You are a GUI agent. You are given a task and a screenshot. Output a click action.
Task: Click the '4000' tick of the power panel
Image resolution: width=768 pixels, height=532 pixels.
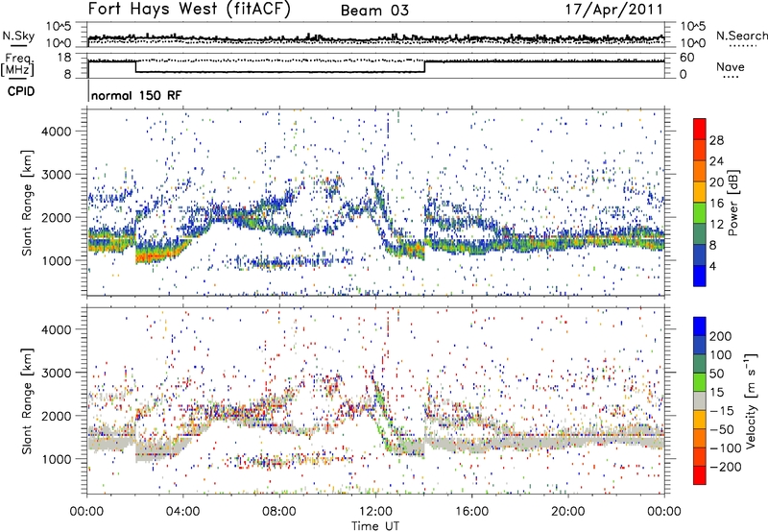[57, 132]
